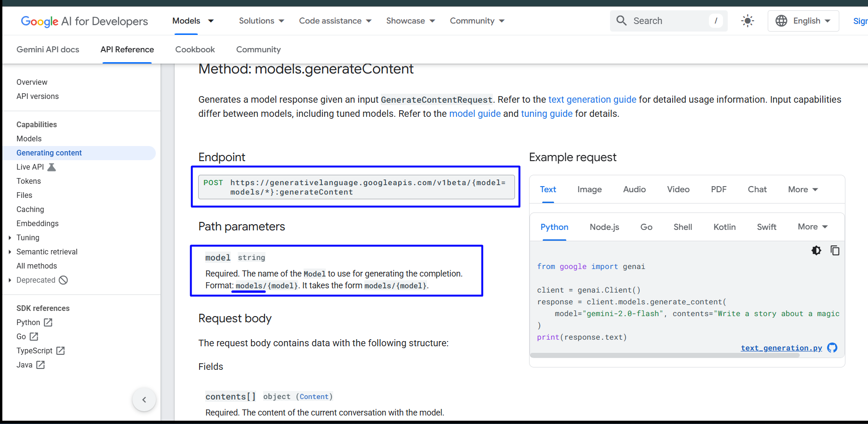Open the Code assistance dropdown
This screenshot has height=424, width=868.
coord(335,21)
